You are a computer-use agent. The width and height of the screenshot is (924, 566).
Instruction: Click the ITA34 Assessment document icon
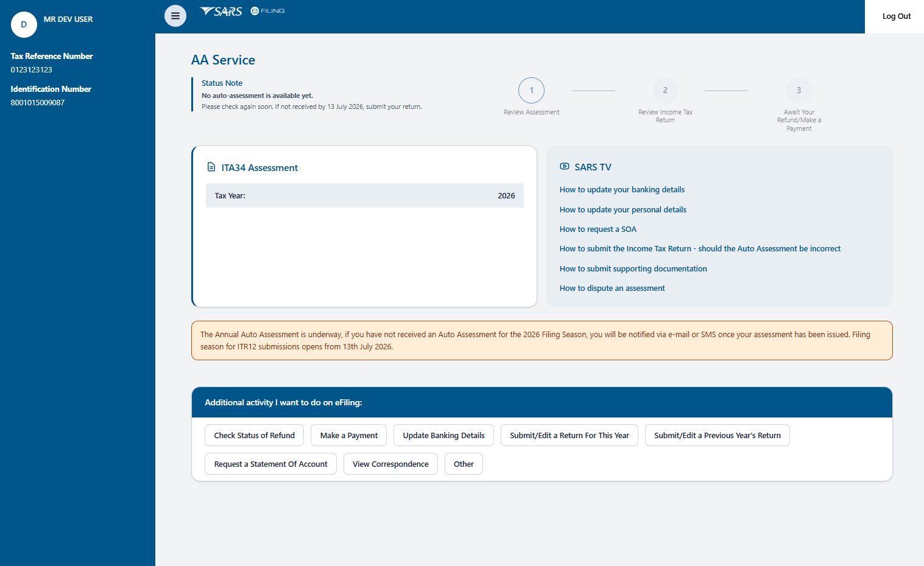211,167
